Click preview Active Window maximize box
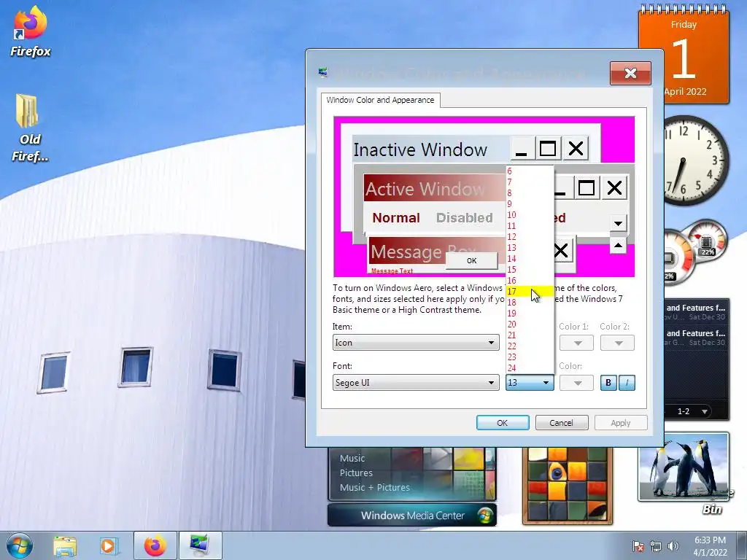 point(587,187)
